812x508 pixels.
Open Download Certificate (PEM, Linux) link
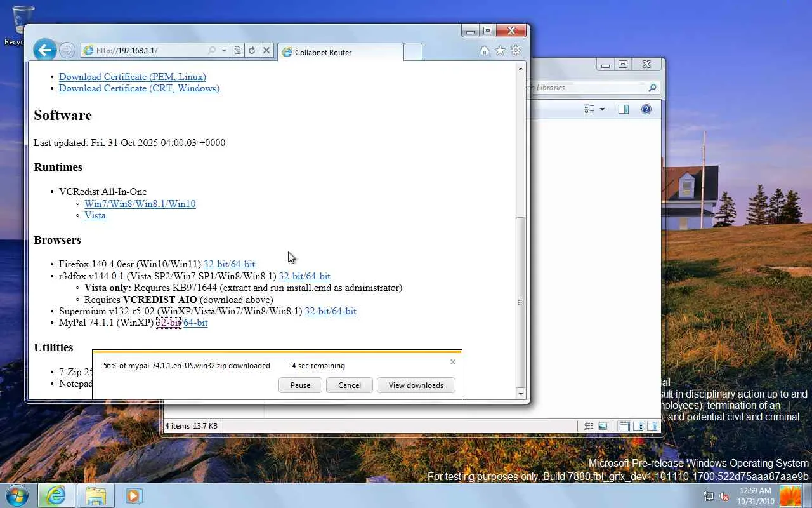[133, 77]
